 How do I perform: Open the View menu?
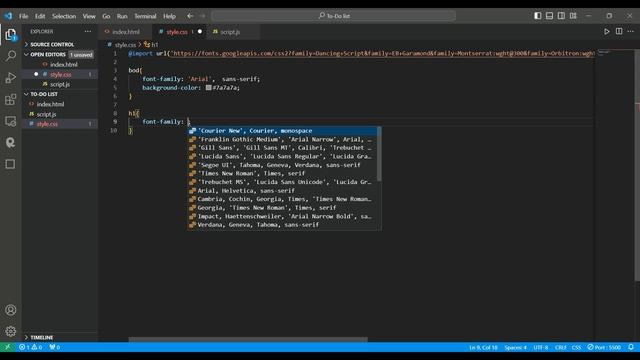point(89,16)
